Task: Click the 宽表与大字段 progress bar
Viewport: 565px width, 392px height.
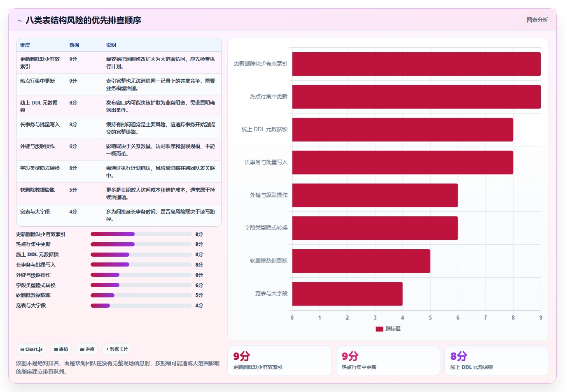Action: (x=141, y=306)
